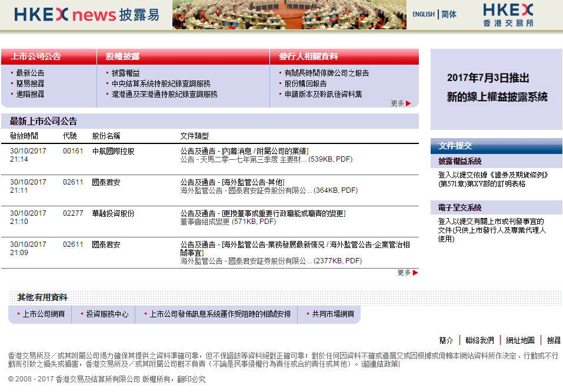Screen dimensions: 563x392
Task: Click the HKEX 香港交易所 logo
Action: pyautogui.click(x=508, y=15)
